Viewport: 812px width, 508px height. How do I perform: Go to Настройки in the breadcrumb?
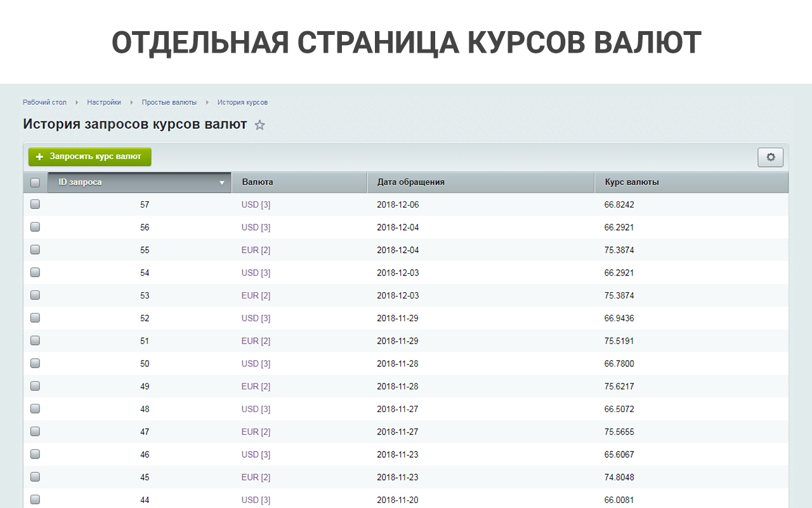click(x=104, y=102)
